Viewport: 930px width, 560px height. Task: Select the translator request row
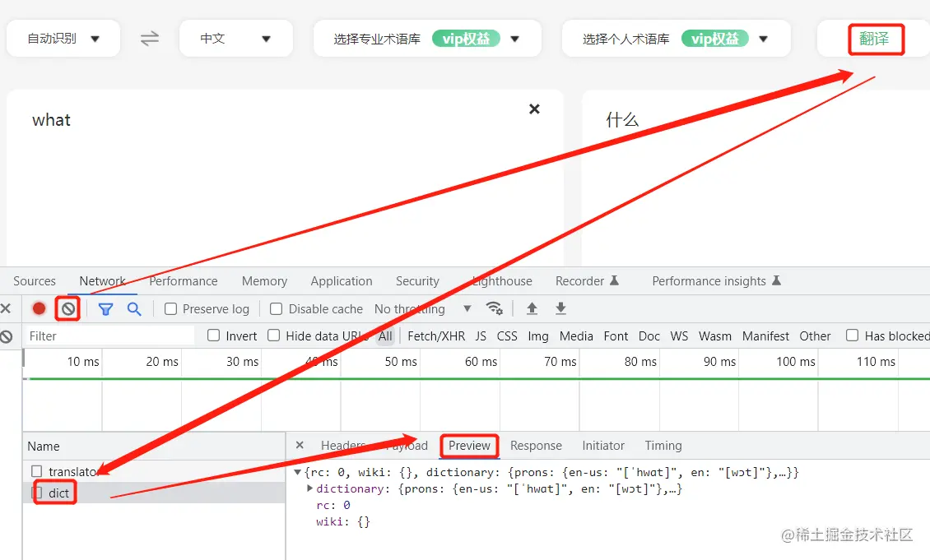point(154,471)
